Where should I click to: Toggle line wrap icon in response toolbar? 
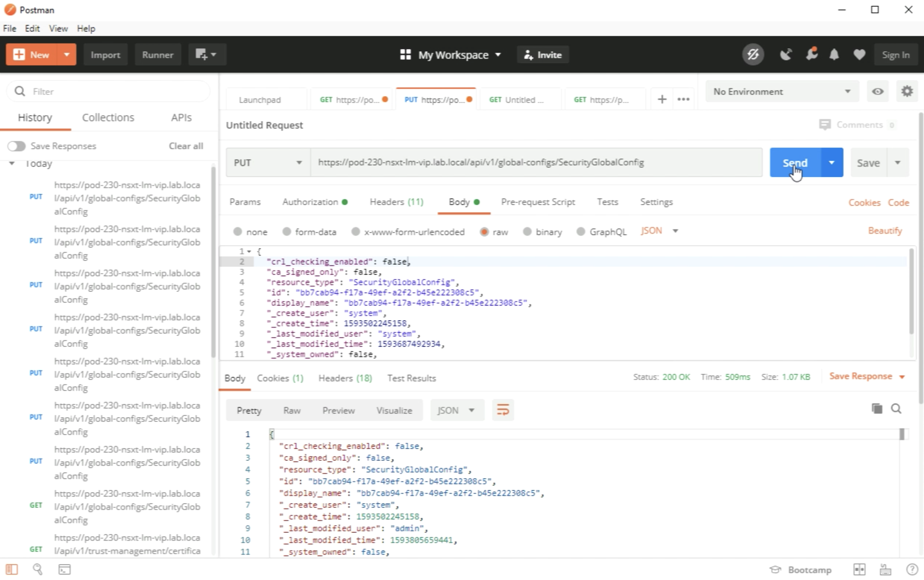503,410
